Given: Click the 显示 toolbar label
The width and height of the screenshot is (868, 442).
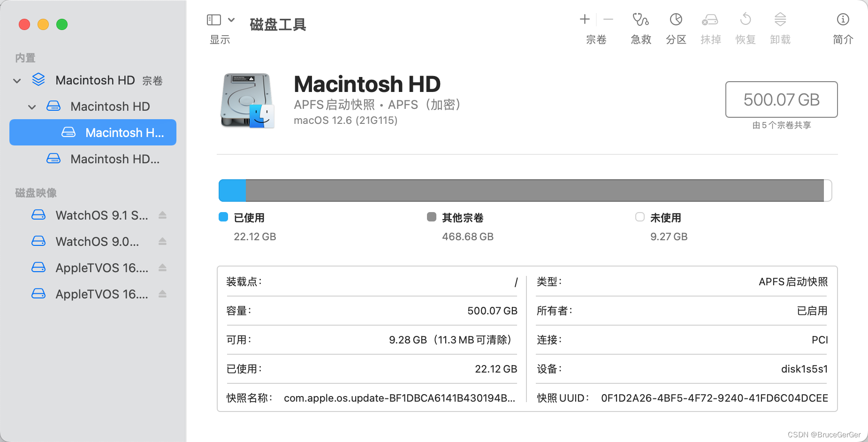Looking at the screenshot, I should click(220, 39).
